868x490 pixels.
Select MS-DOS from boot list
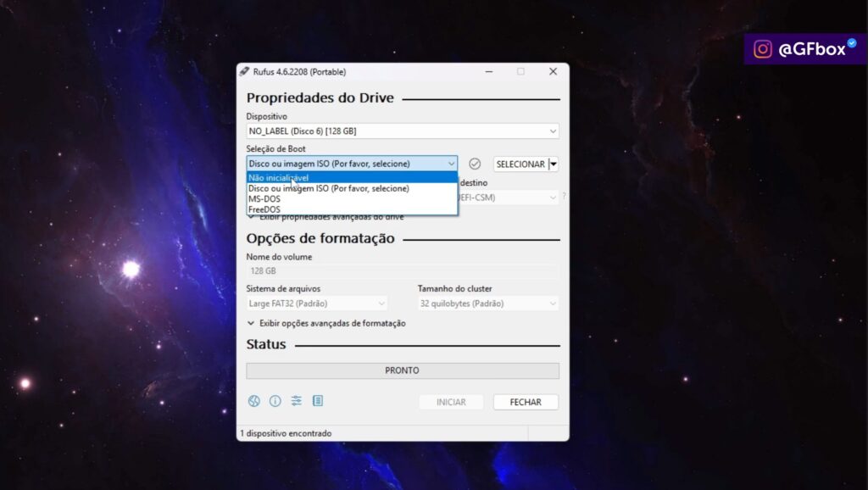[352, 198]
